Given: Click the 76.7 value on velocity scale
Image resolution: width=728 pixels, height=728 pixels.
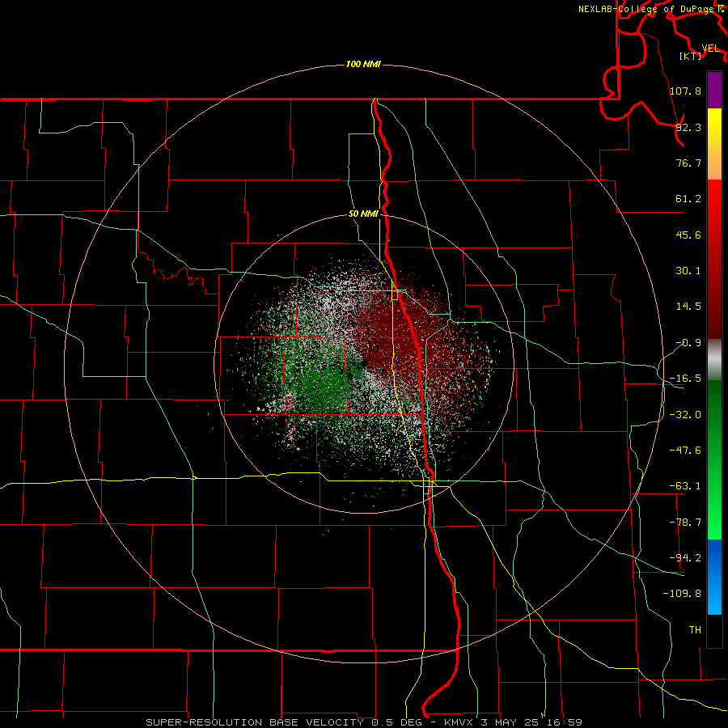Looking at the screenshot, I should [688, 163].
